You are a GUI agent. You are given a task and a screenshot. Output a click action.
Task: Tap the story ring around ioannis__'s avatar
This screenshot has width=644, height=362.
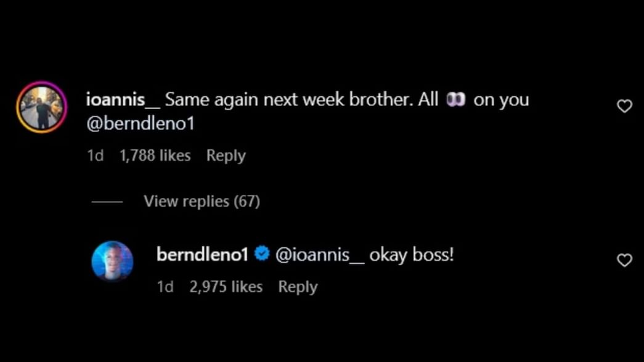pos(41,83)
